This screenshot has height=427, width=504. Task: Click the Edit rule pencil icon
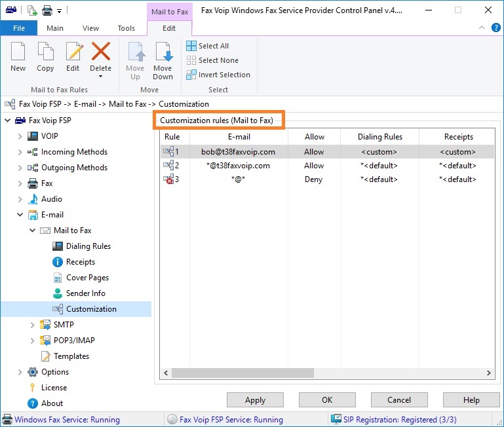74,51
